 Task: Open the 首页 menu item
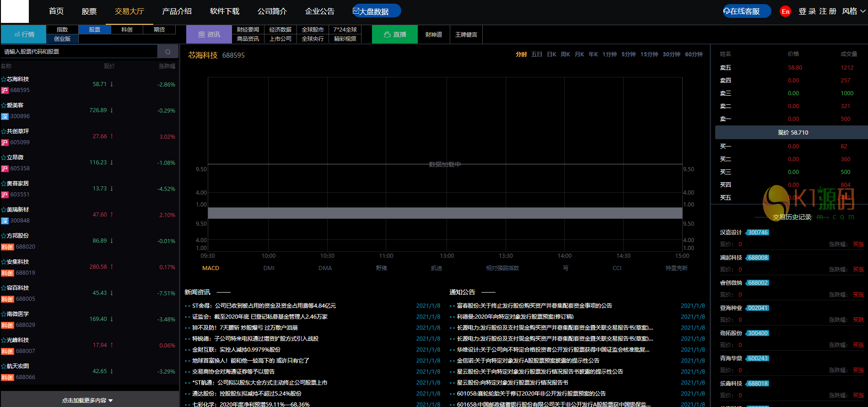56,11
